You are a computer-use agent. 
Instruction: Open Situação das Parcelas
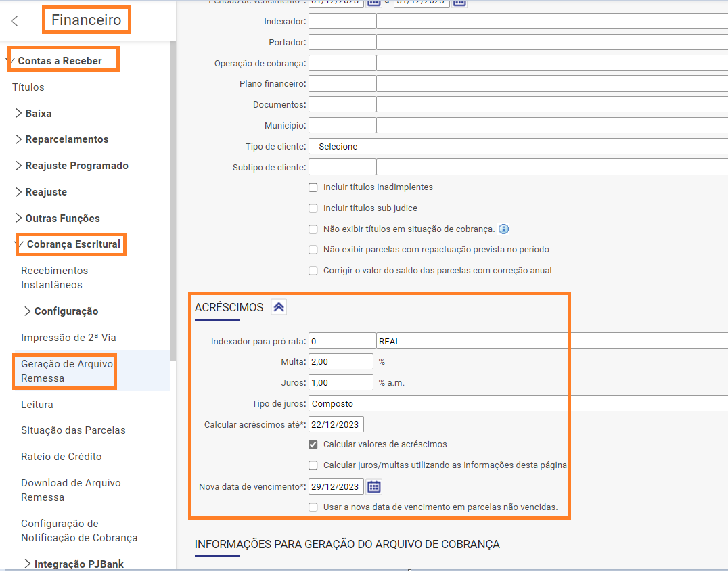coord(73,430)
